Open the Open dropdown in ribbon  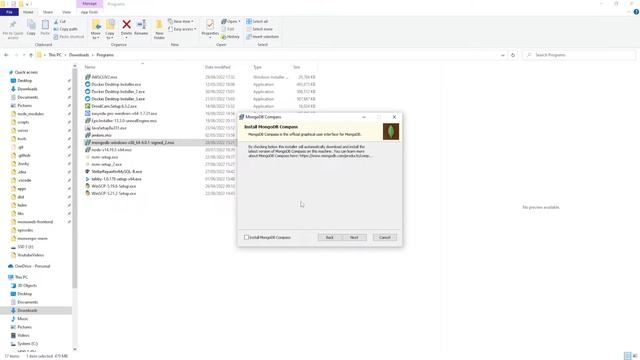click(231, 21)
